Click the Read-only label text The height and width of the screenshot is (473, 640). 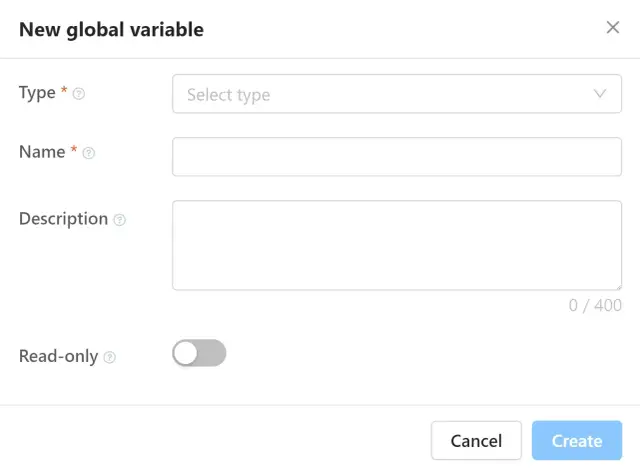pyautogui.click(x=58, y=356)
